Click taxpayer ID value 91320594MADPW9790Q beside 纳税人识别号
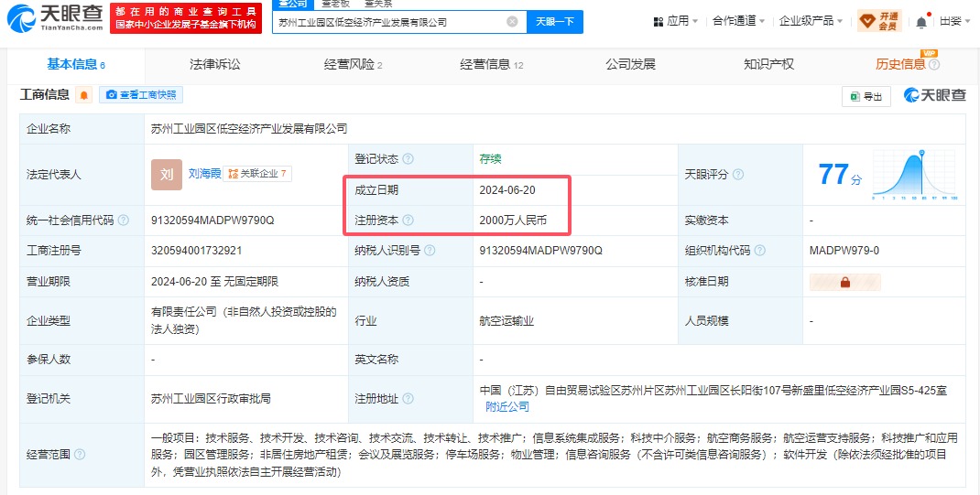The image size is (980, 495). pos(541,251)
